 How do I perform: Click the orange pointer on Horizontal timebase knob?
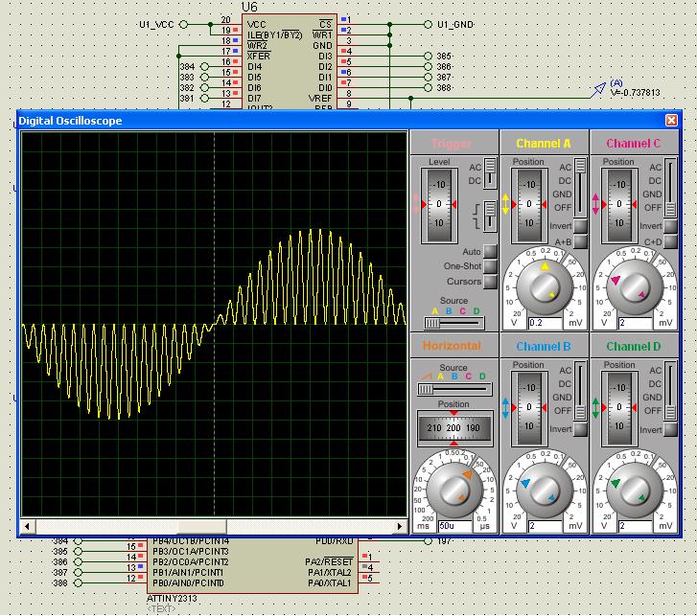click(x=468, y=474)
